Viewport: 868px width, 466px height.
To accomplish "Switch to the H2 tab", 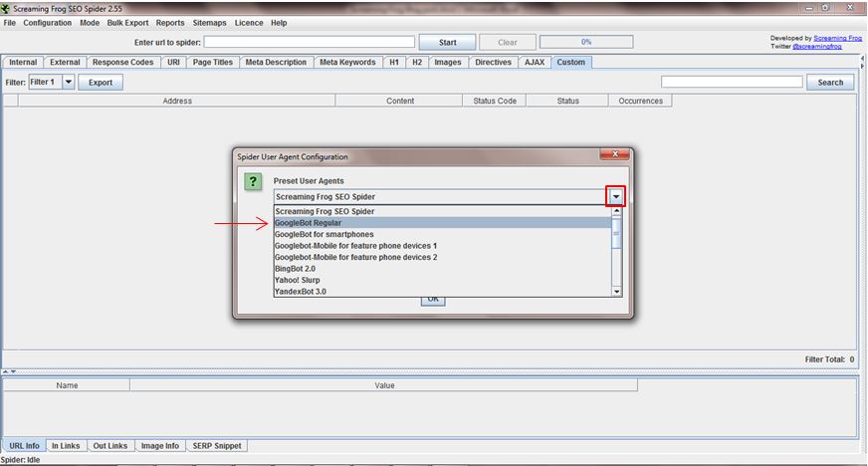I will coord(417,62).
